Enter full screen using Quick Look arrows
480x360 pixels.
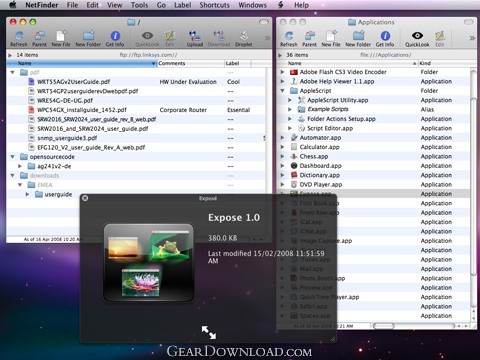click(x=209, y=332)
